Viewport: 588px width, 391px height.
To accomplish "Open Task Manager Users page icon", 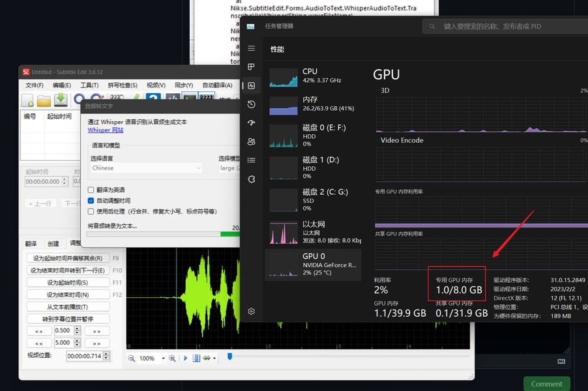I will coord(251,141).
